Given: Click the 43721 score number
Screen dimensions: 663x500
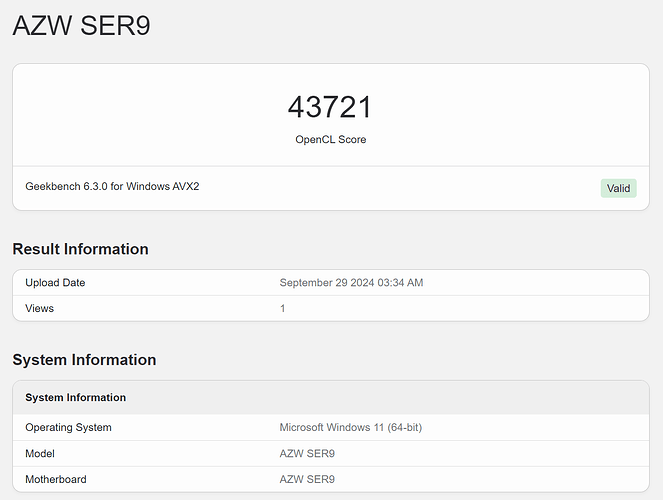Looking at the screenshot, I should coord(330,107).
